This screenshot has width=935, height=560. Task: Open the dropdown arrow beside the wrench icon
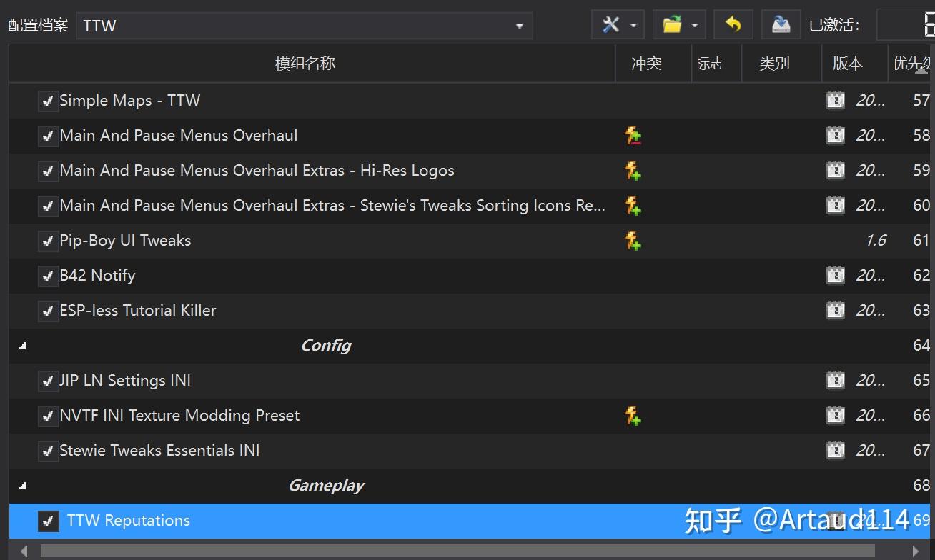point(632,24)
